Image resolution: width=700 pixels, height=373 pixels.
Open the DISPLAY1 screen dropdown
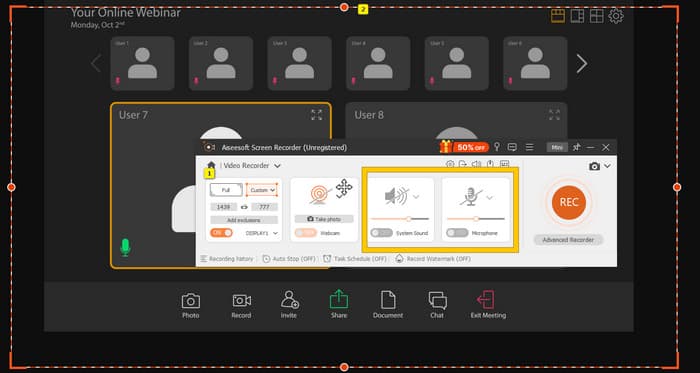(262, 233)
